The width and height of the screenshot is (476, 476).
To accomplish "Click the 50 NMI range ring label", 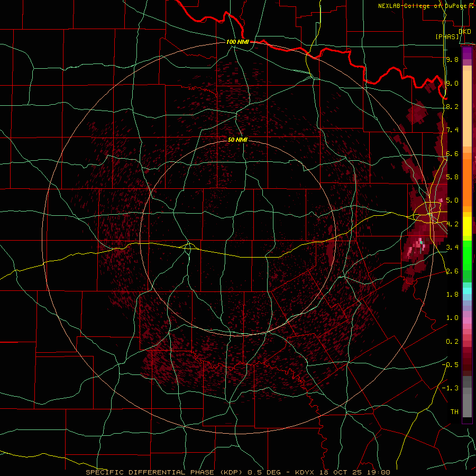I will [237, 140].
